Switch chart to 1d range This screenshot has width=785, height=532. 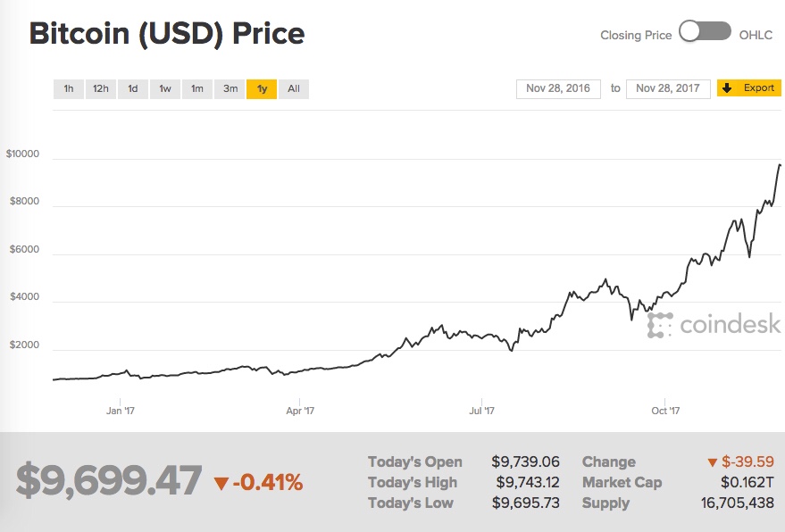tap(133, 88)
